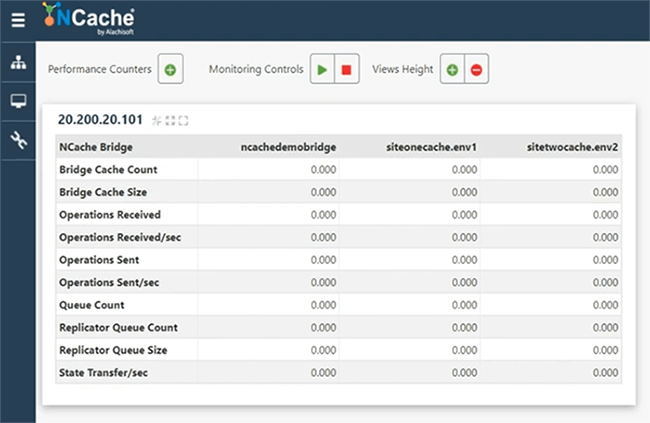Open the hamburger navigation menu
650x423 pixels.
[18, 20]
